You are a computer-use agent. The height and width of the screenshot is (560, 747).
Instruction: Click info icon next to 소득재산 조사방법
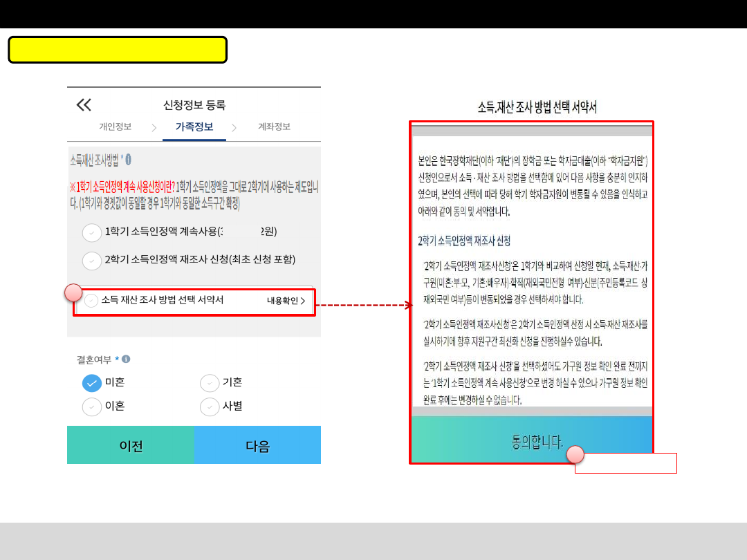coord(129,160)
